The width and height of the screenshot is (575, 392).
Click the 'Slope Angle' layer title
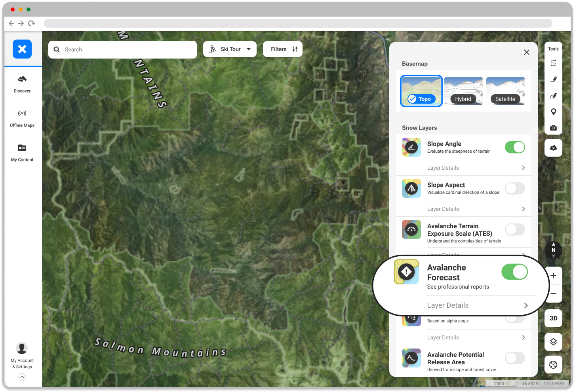(x=444, y=144)
